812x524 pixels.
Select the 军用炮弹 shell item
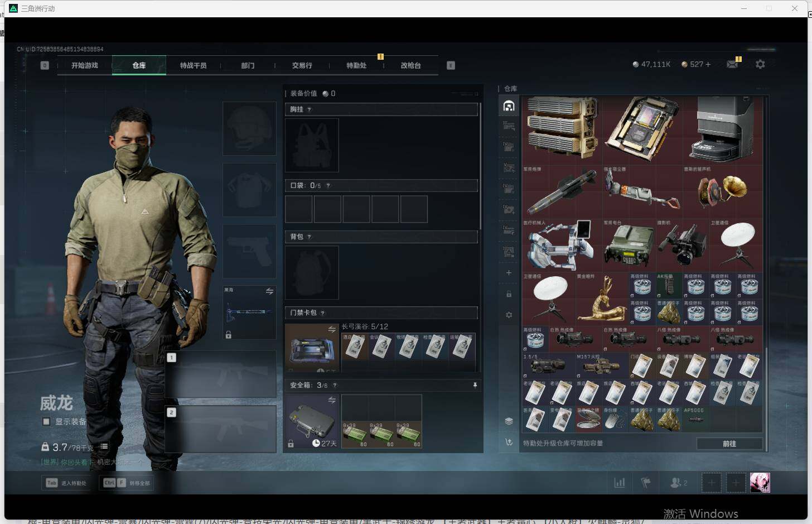click(x=562, y=191)
